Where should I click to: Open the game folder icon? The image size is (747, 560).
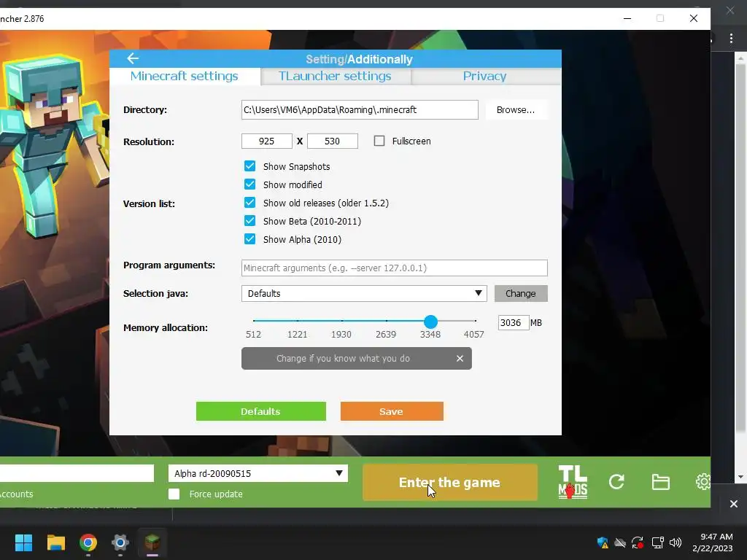pos(661,482)
